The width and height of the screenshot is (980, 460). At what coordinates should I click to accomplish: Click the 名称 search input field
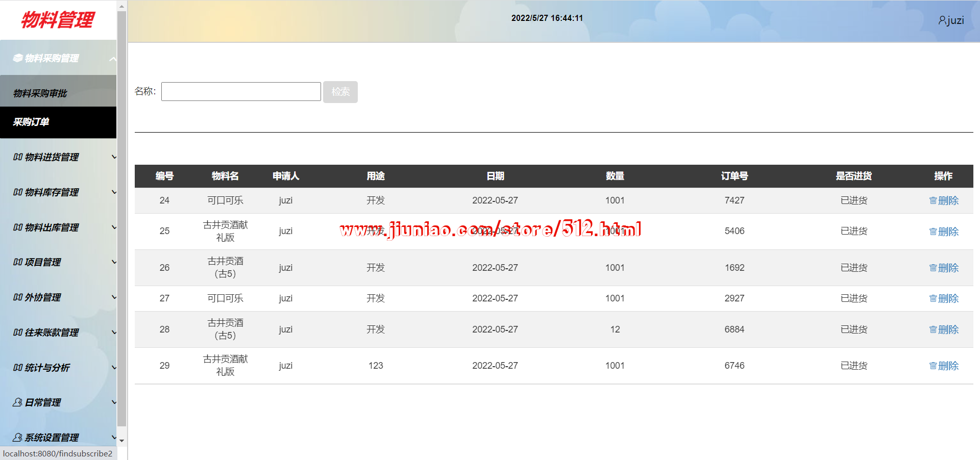click(x=241, y=92)
